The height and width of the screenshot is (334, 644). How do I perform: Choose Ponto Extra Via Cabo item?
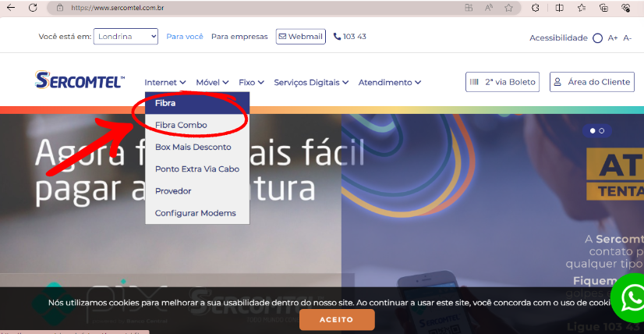pyautogui.click(x=197, y=169)
